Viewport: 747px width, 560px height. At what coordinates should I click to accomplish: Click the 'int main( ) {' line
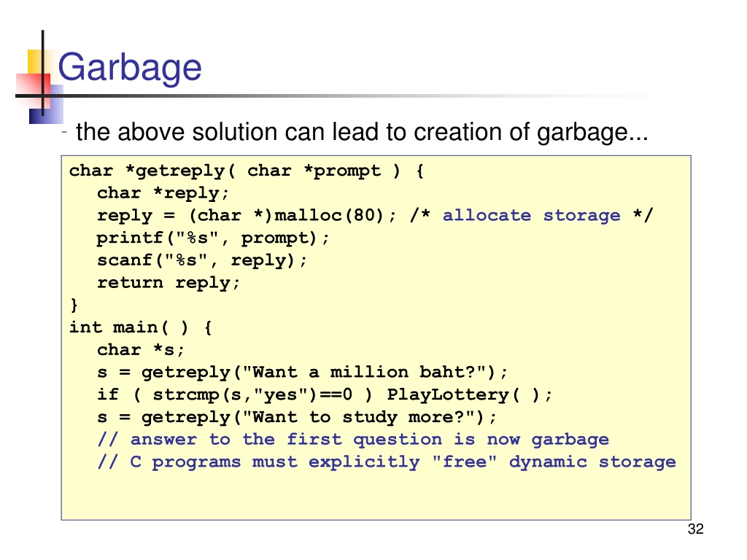click(141, 327)
